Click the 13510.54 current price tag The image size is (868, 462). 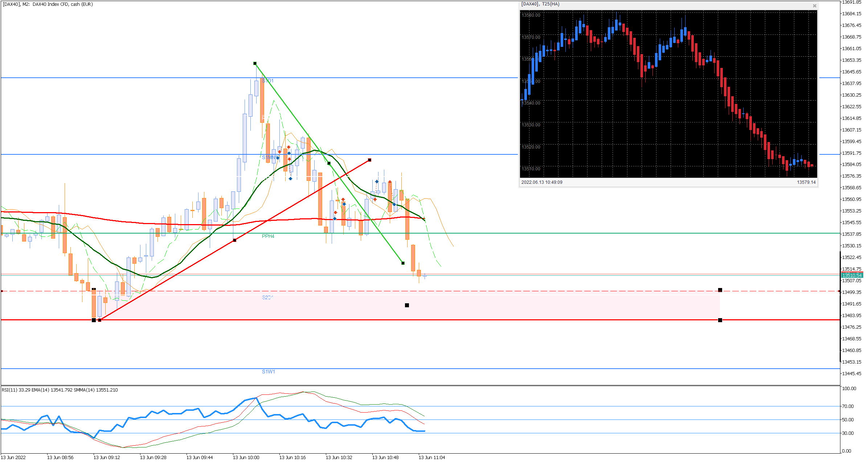pyautogui.click(x=851, y=275)
